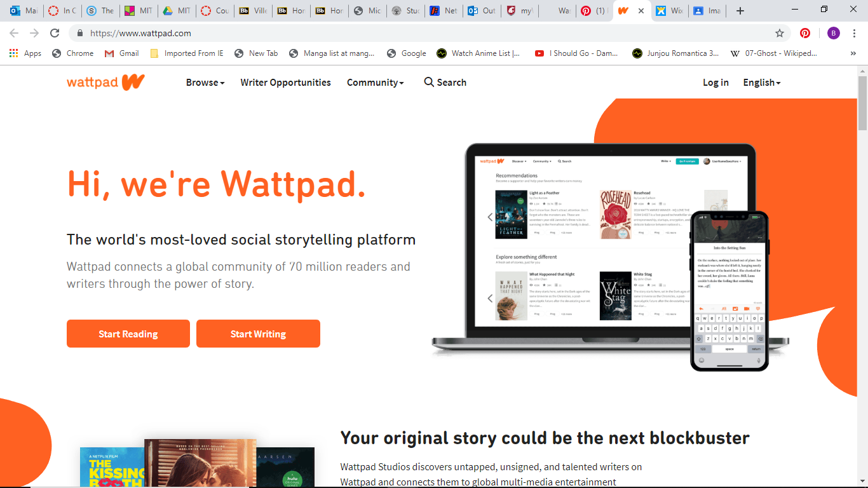The width and height of the screenshot is (868, 488).
Task: Open the Pinterest extension icon
Action: 805,33
